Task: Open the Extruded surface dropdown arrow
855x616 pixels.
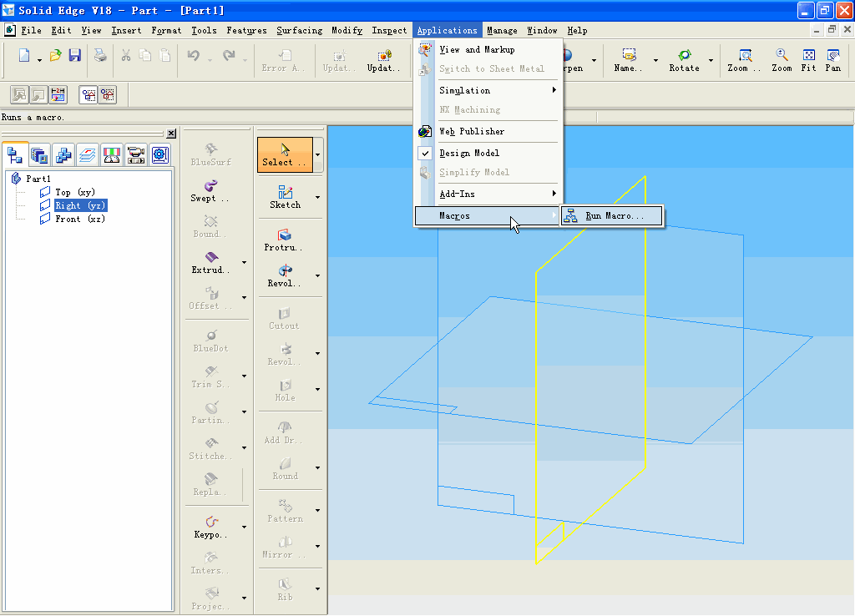Action: (x=245, y=263)
